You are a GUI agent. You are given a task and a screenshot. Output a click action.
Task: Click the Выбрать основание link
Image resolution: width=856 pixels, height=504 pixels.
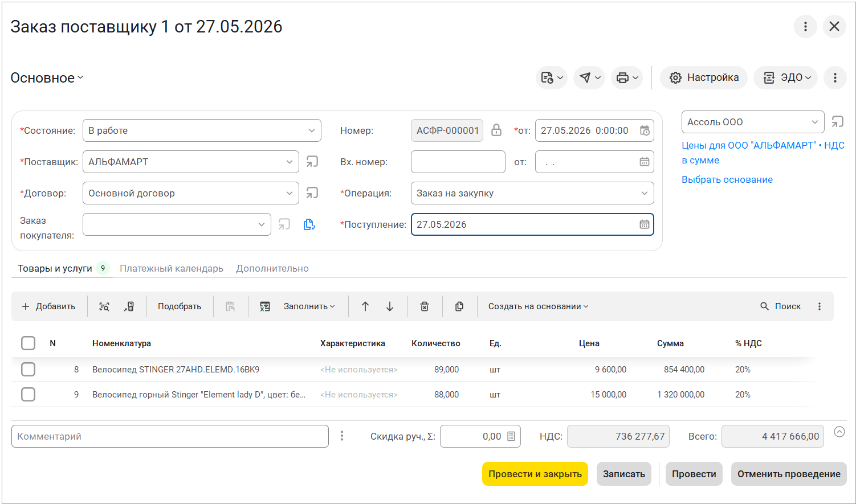point(727,179)
